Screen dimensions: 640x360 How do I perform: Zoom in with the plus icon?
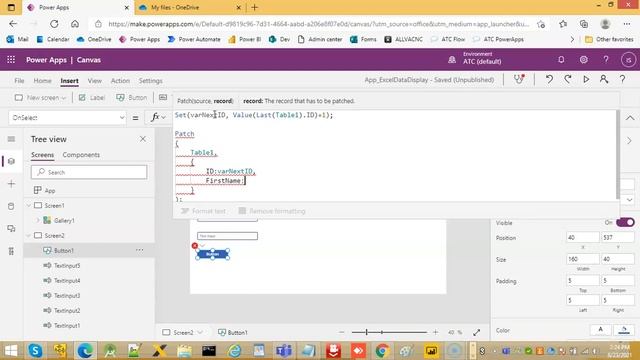pos(436,332)
